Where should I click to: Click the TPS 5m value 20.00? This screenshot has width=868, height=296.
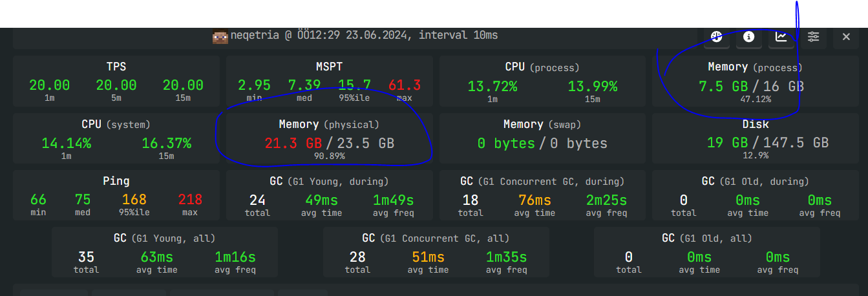coord(116,85)
